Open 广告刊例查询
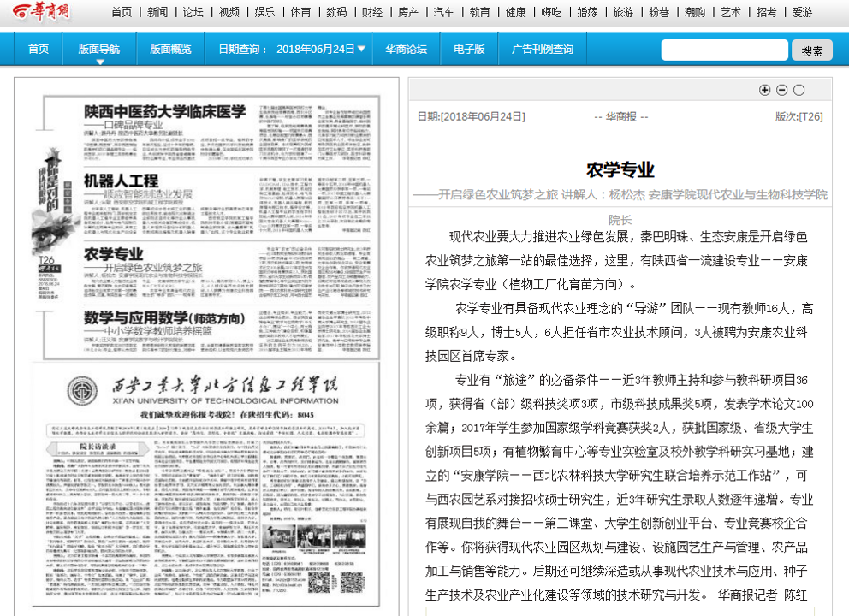The height and width of the screenshot is (616, 849). tap(542, 50)
